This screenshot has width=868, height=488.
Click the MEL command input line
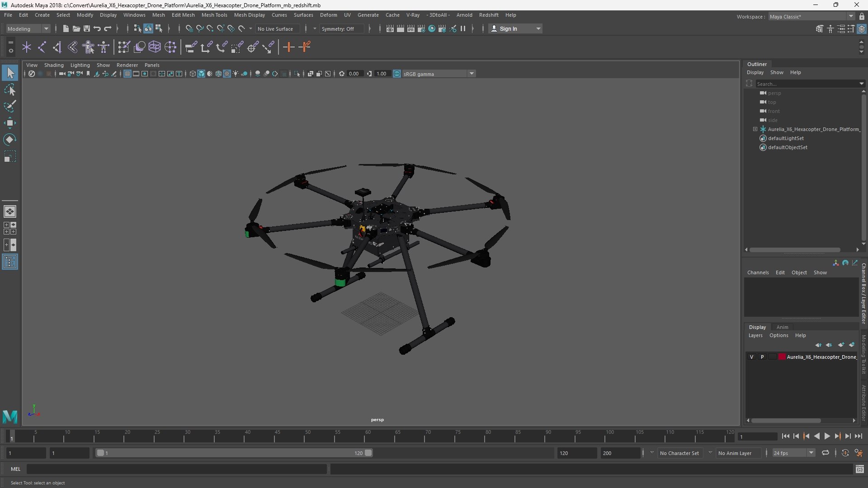176,469
